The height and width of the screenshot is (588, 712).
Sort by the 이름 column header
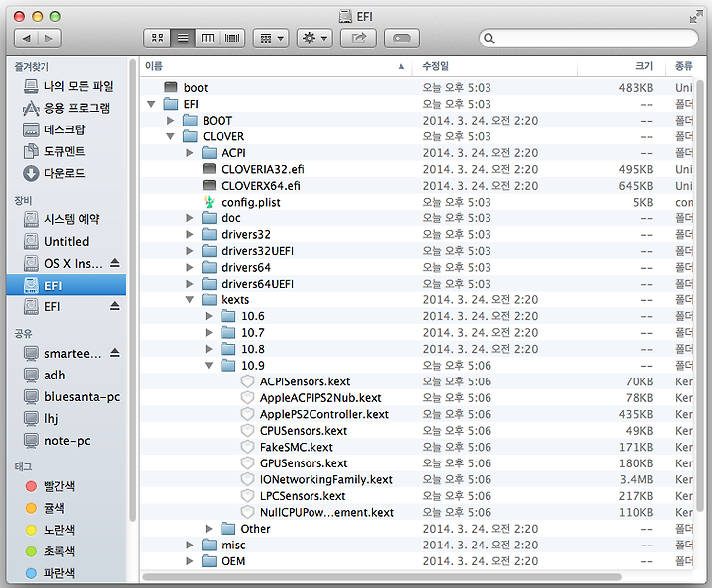(x=276, y=66)
